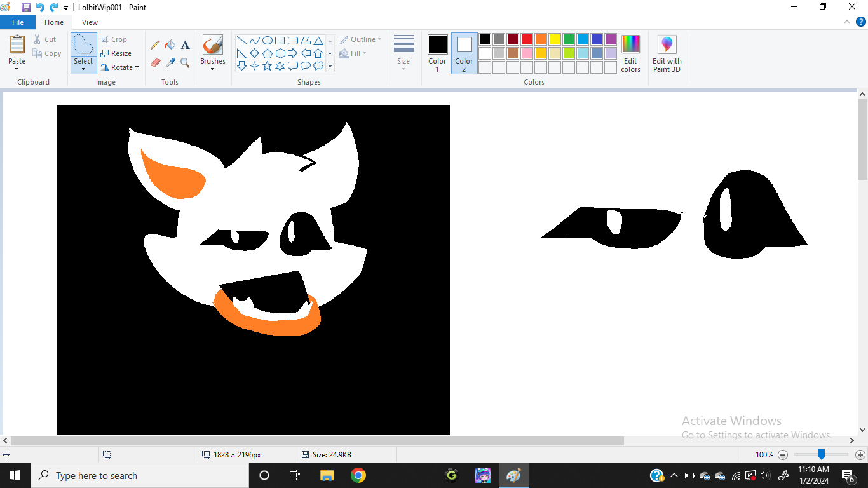The width and height of the screenshot is (868, 488).
Task: Select the Eraser tool
Action: point(155,63)
